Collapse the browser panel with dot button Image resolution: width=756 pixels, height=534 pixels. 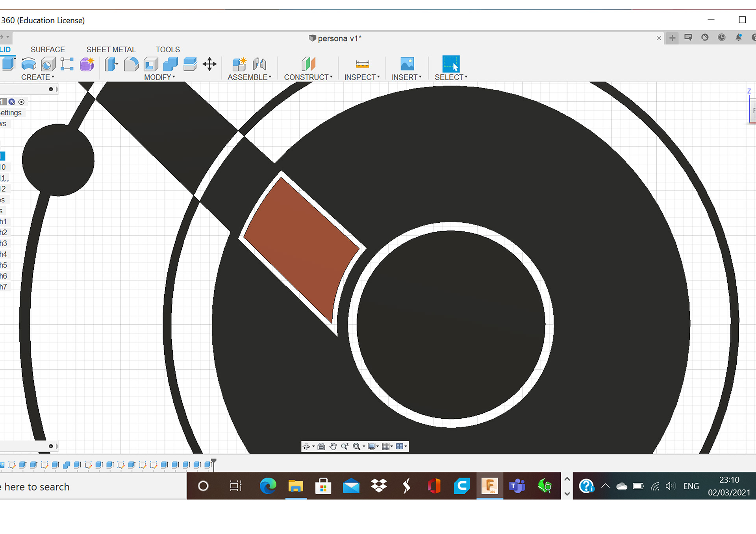click(x=51, y=89)
